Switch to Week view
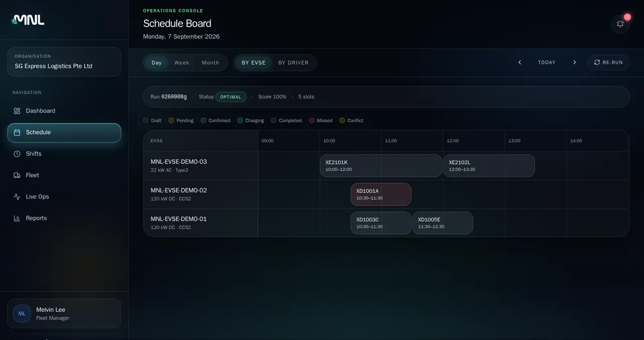 click(x=182, y=63)
